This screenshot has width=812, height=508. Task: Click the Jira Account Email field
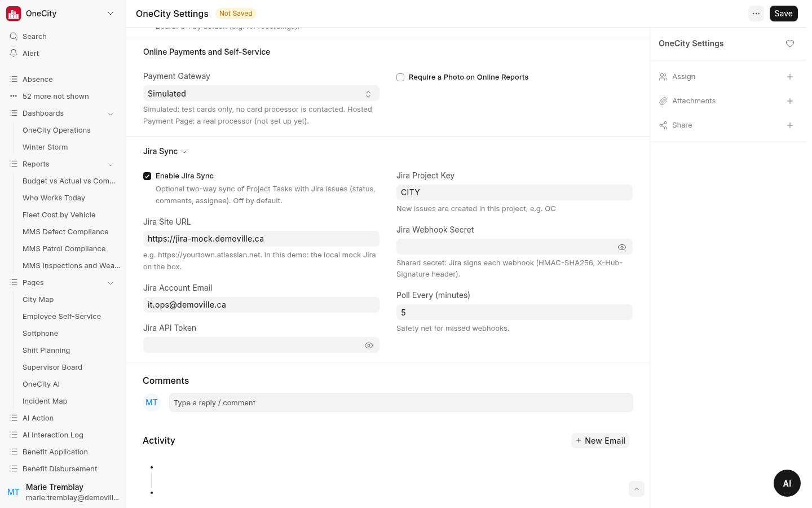click(x=261, y=305)
